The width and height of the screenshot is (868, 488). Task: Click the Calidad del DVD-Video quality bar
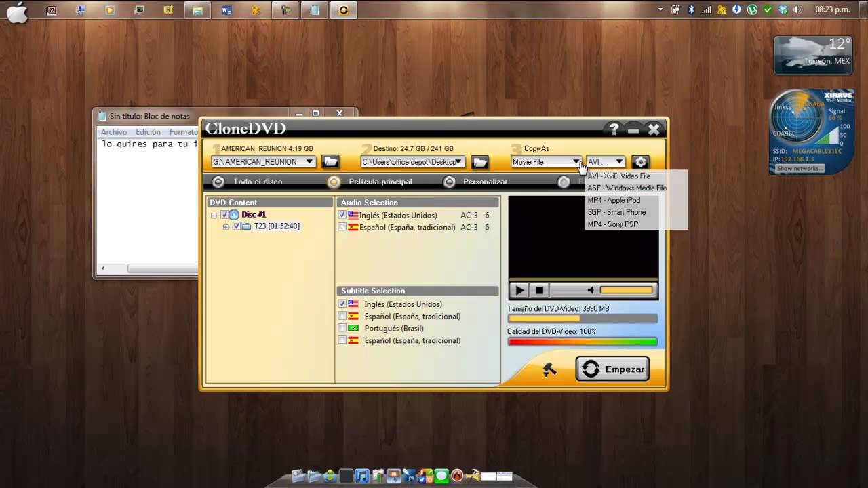583,342
